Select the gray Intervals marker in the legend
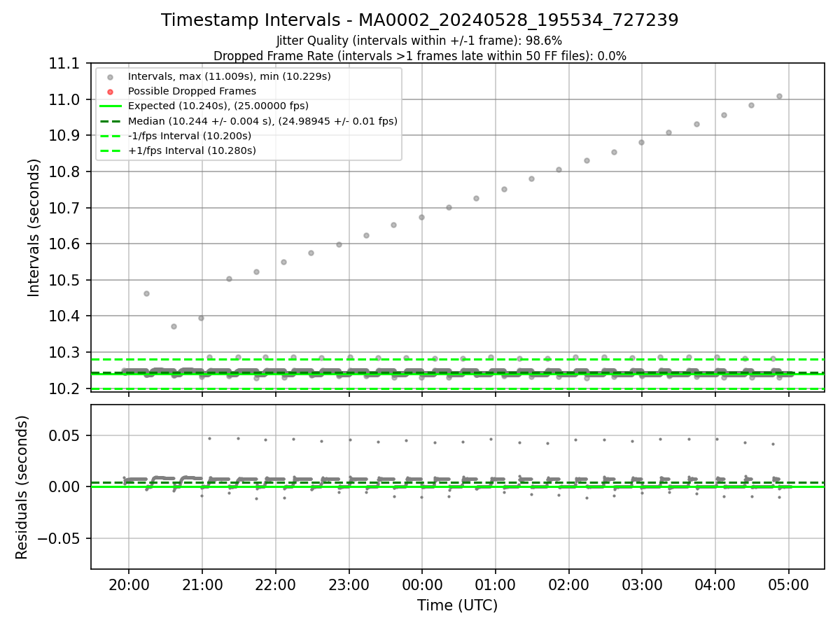 click(x=110, y=76)
